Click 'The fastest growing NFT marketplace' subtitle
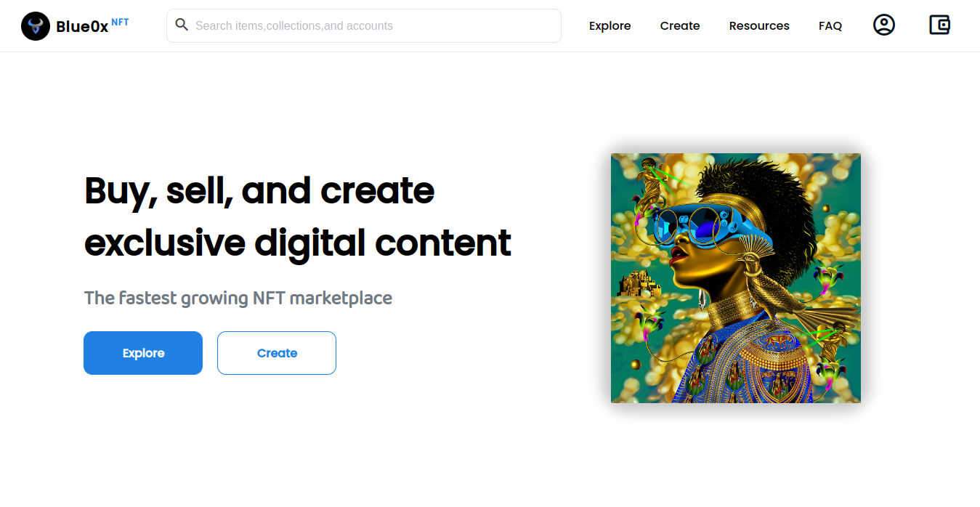Screen dimensions: 980x507 238,298
